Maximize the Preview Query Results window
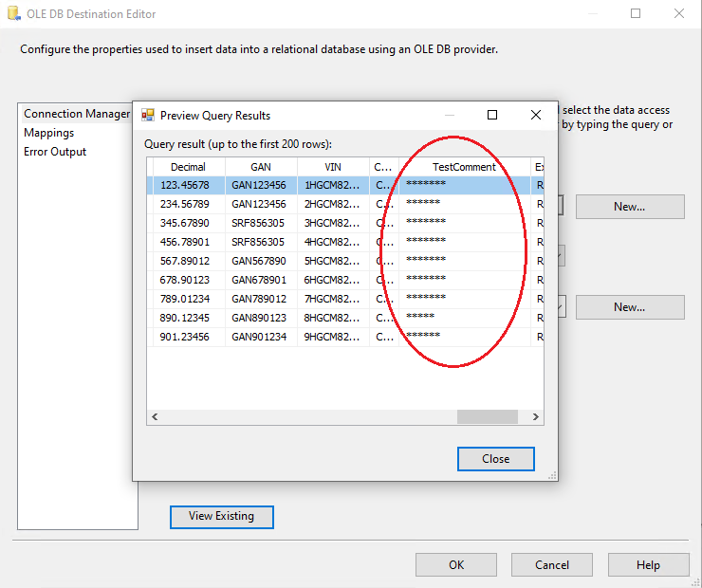 492,115
